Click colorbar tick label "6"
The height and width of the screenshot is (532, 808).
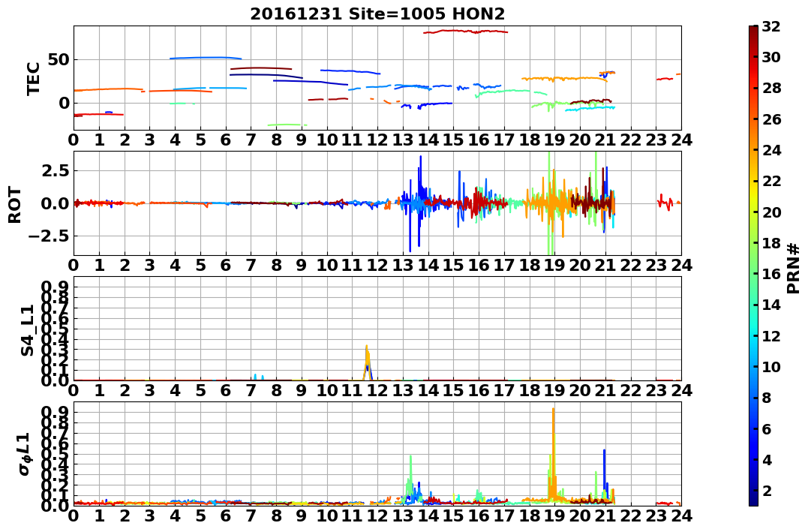coord(766,428)
